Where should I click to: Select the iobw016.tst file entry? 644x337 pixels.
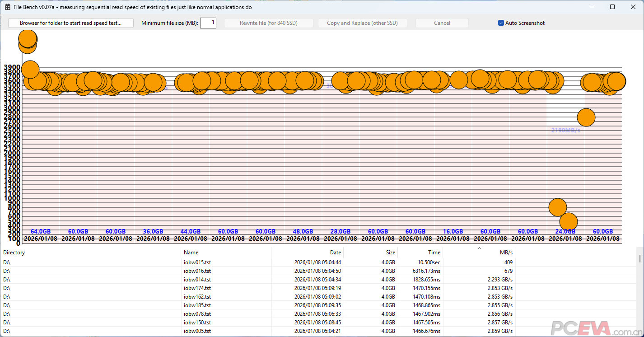click(x=197, y=271)
